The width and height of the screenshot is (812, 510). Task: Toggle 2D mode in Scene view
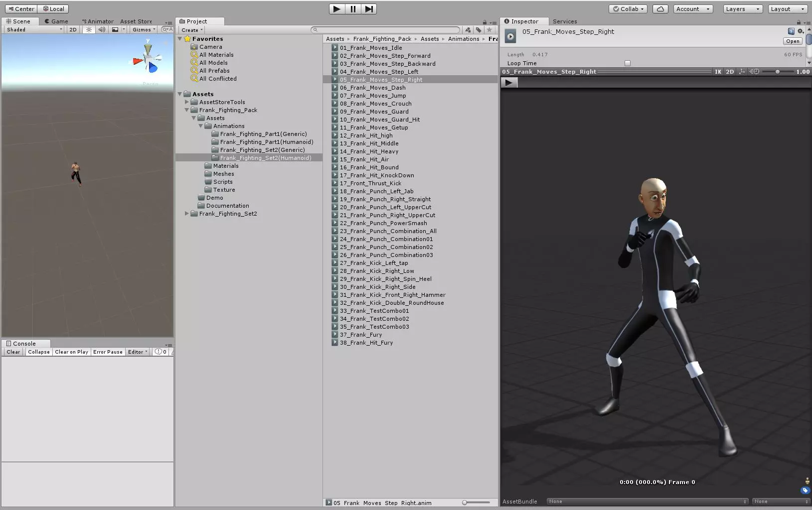click(x=73, y=30)
